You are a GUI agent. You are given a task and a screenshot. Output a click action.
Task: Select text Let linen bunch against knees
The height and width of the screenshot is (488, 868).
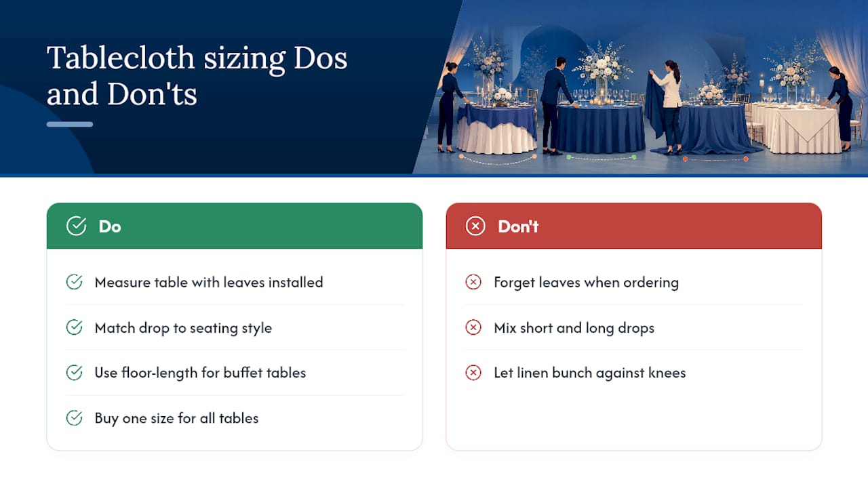[x=589, y=373]
